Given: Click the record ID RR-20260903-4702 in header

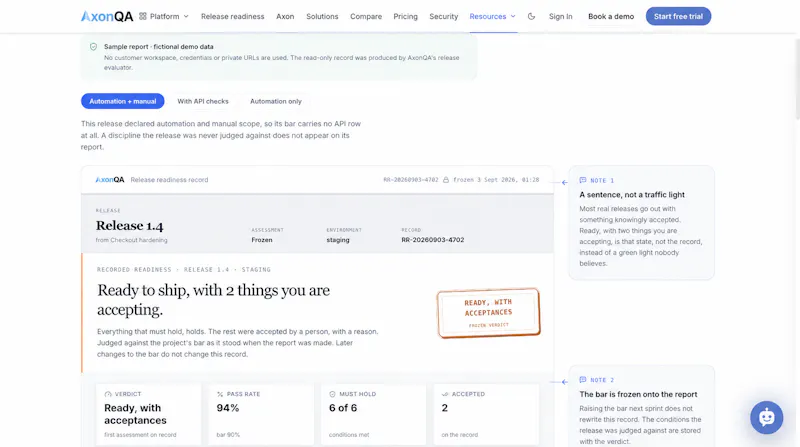Looking at the screenshot, I should [411, 180].
